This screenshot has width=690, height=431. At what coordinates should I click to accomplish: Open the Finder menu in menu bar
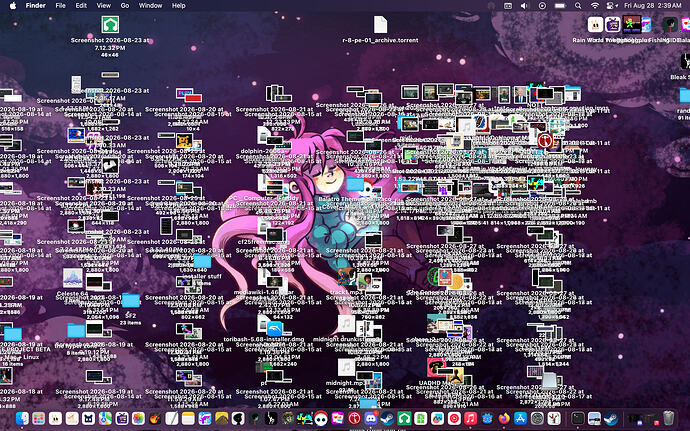click(x=36, y=6)
